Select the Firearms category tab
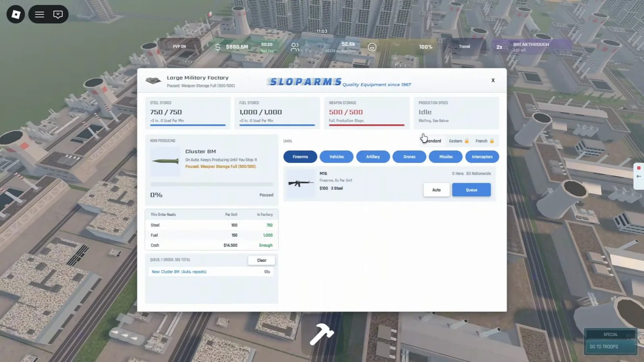The image size is (644, 362). pyautogui.click(x=300, y=157)
